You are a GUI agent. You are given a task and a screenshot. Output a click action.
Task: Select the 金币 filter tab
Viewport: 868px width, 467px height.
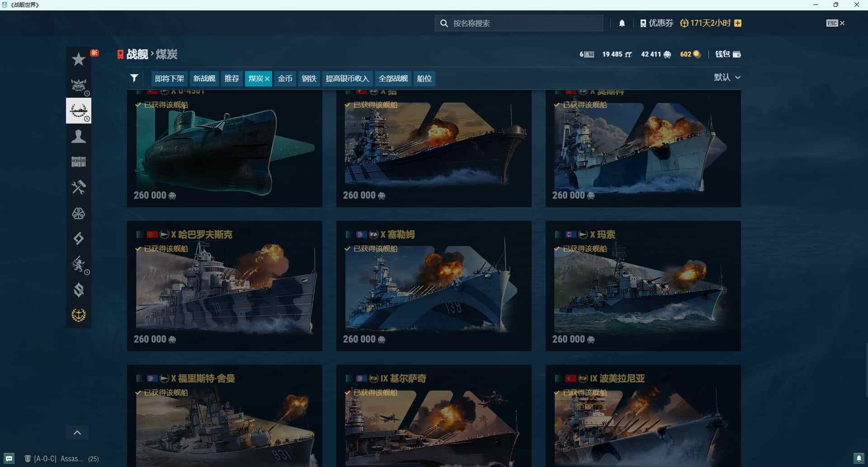pos(285,78)
